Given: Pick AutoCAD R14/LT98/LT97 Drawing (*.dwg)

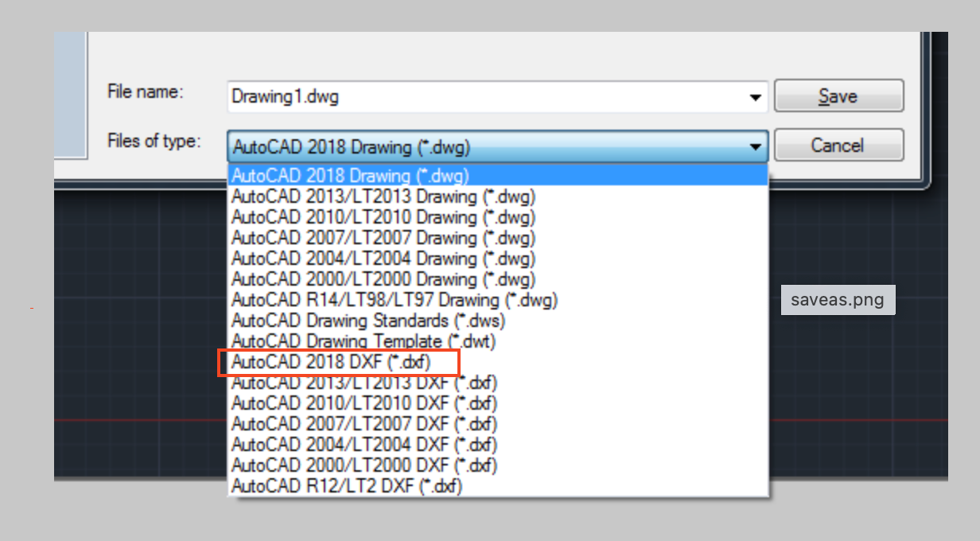Looking at the screenshot, I should [x=498, y=299].
